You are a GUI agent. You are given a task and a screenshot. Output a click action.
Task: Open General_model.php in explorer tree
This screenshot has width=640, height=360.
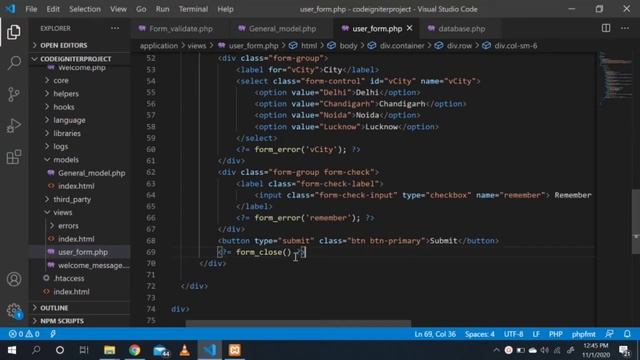coord(91,173)
